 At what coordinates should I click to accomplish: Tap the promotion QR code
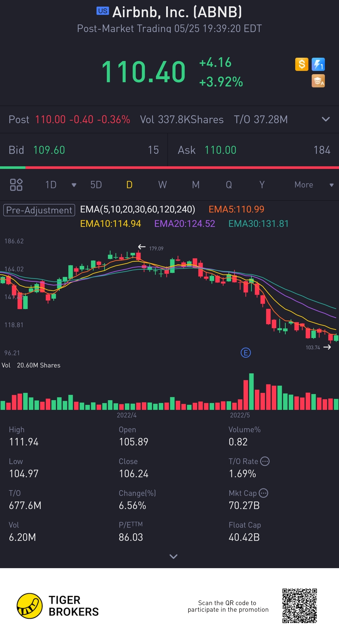click(x=299, y=606)
